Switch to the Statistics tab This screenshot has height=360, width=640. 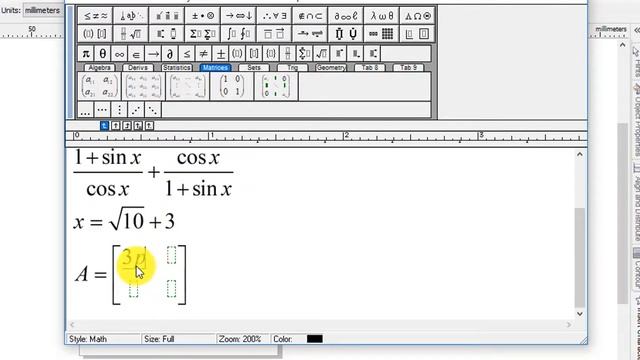(177, 67)
